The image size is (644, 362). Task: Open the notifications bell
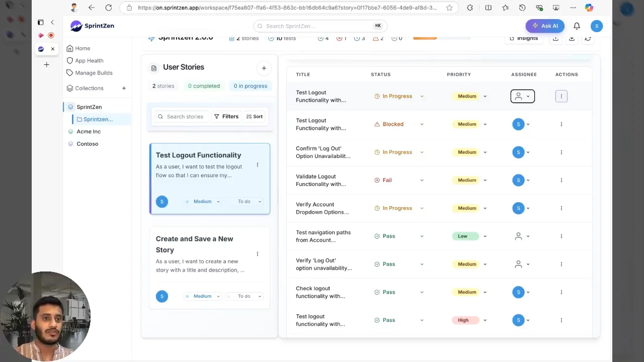coord(577,26)
